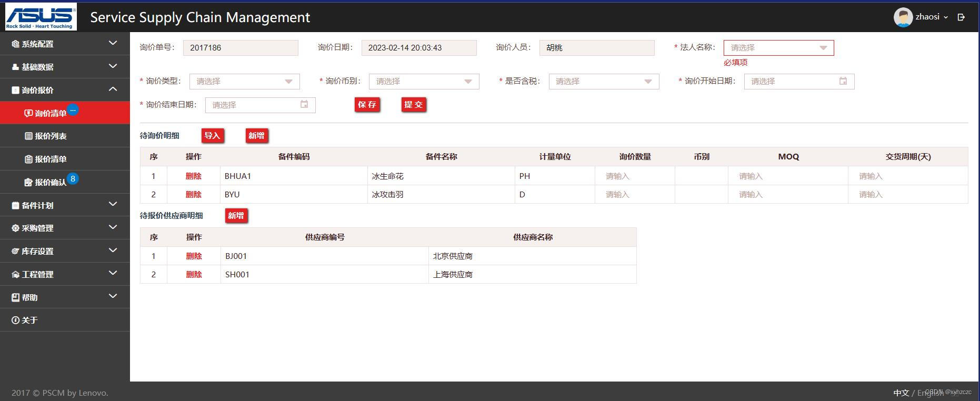Screen dimensions: 980x401
Task: Open the 帮助 menu item
Action: pos(65,297)
